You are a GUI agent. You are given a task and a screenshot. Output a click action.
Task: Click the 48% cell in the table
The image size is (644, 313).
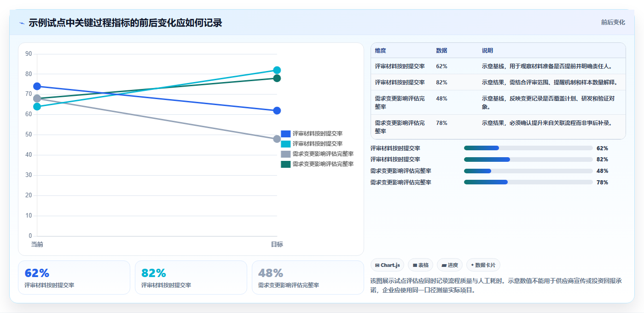[441, 99]
